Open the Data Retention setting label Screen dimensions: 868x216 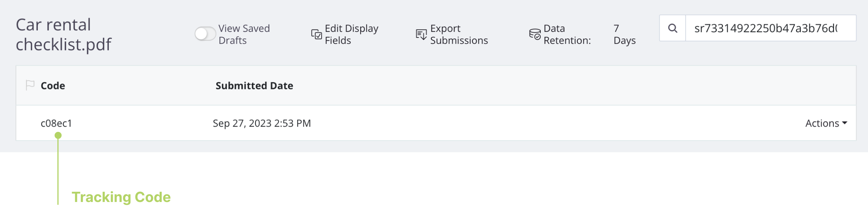tap(567, 34)
